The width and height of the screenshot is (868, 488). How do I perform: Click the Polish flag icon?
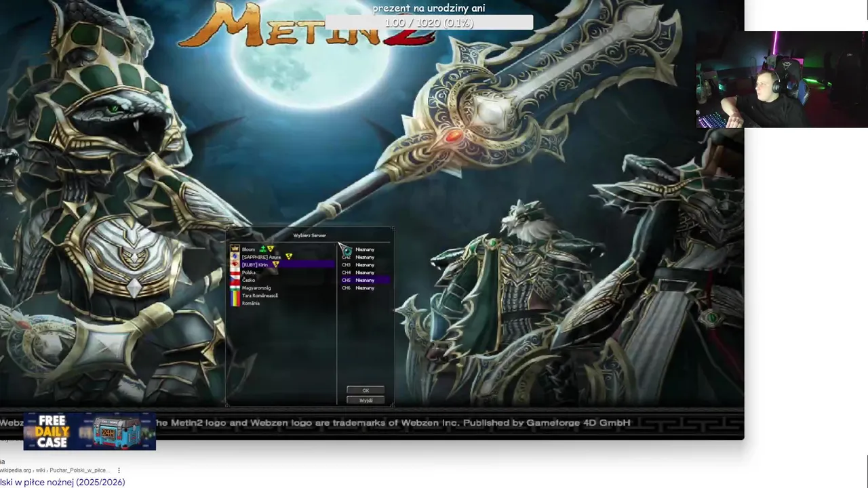click(235, 272)
